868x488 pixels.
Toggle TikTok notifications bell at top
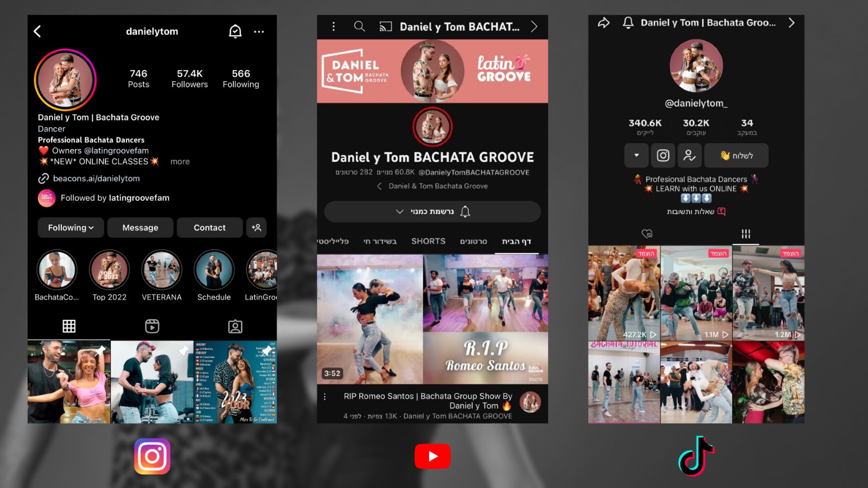[x=628, y=23]
